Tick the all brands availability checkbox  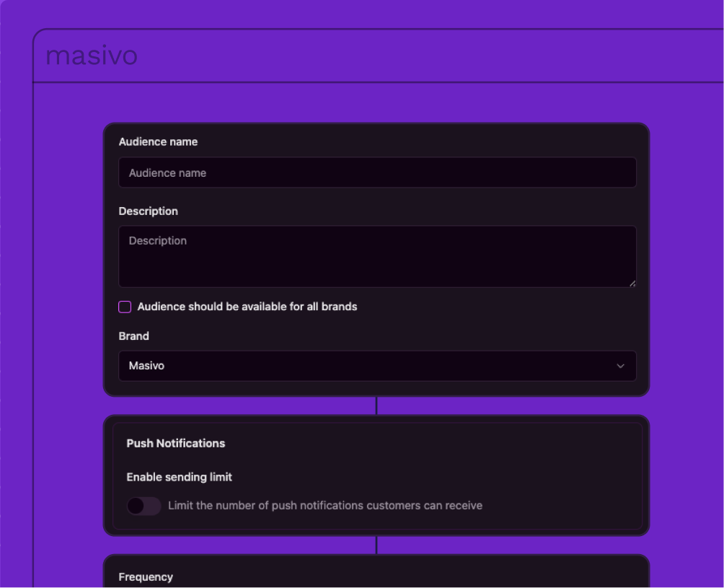125,307
